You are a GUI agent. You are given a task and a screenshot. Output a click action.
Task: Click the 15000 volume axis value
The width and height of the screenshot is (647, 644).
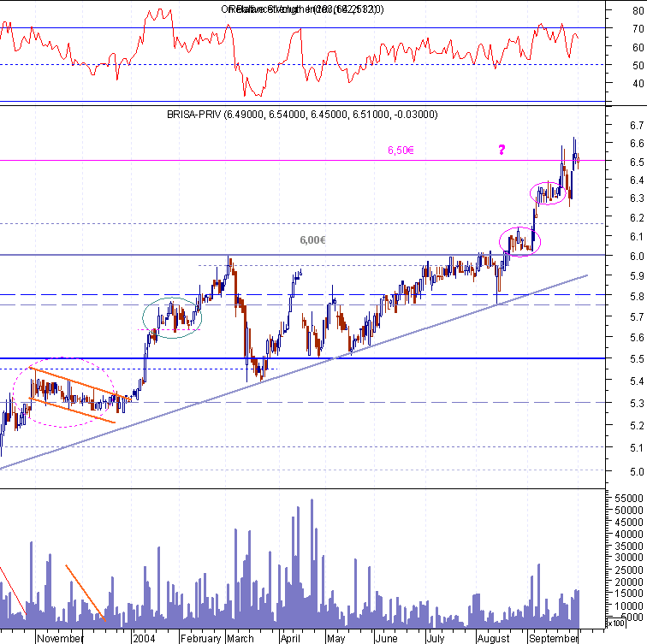coord(629,593)
